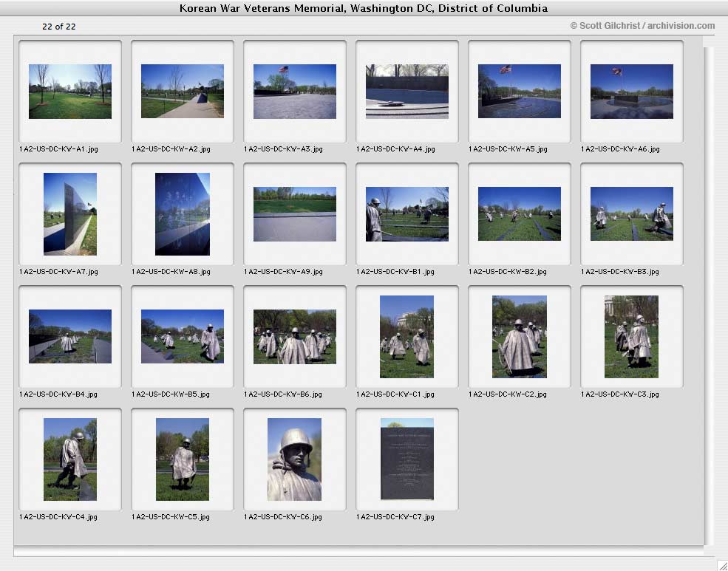Select thumbnail 1A2-US-DC-KW-B2.jpg
The image size is (728, 571).
tap(520, 213)
